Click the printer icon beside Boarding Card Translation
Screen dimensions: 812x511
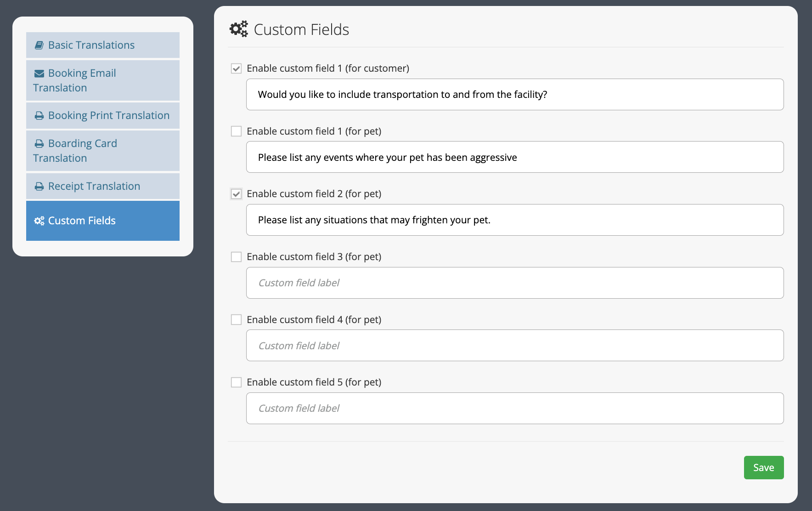click(x=39, y=144)
